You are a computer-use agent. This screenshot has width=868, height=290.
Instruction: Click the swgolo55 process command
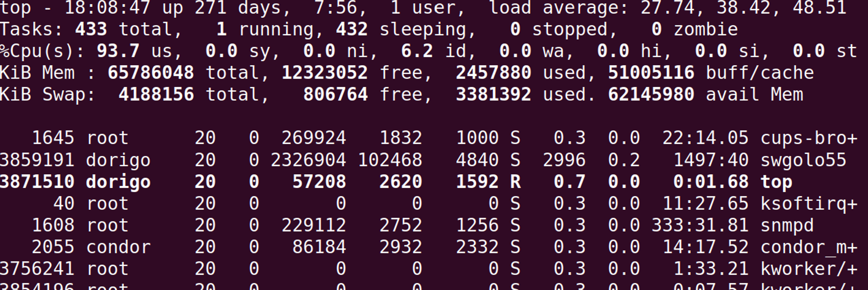803,160
